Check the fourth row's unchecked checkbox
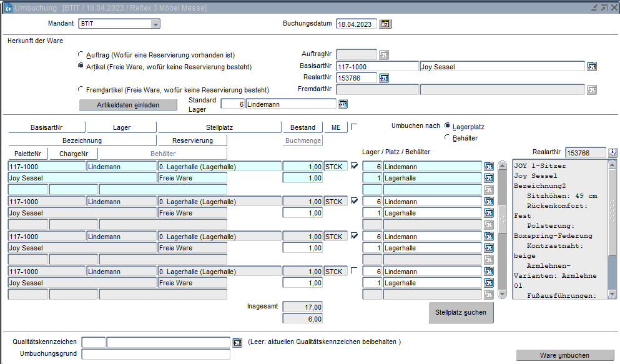The image size is (620, 364). pyautogui.click(x=355, y=271)
